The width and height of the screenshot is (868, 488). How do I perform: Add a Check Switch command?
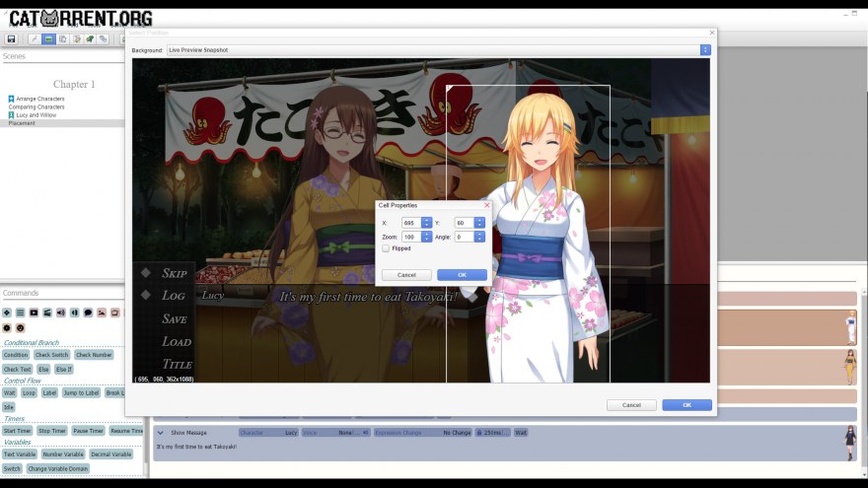[x=51, y=355]
